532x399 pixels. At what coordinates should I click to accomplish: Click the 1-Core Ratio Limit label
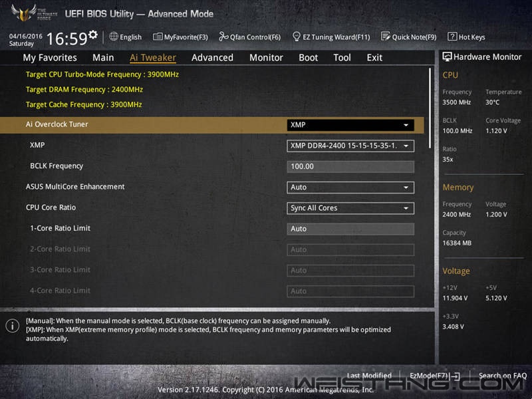[61, 228]
